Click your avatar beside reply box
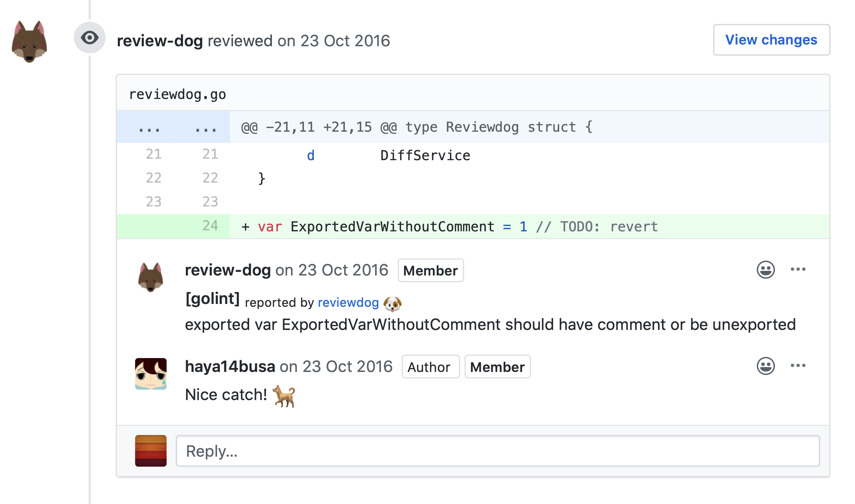 tap(151, 451)
